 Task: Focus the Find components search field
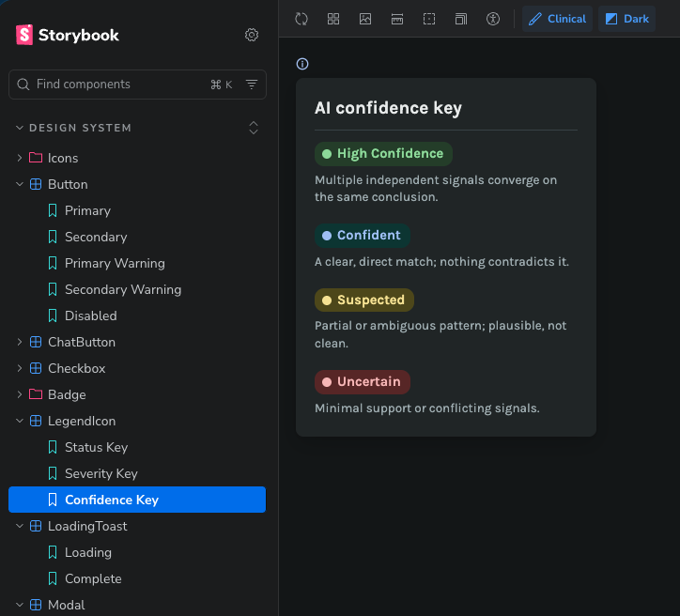137,85
